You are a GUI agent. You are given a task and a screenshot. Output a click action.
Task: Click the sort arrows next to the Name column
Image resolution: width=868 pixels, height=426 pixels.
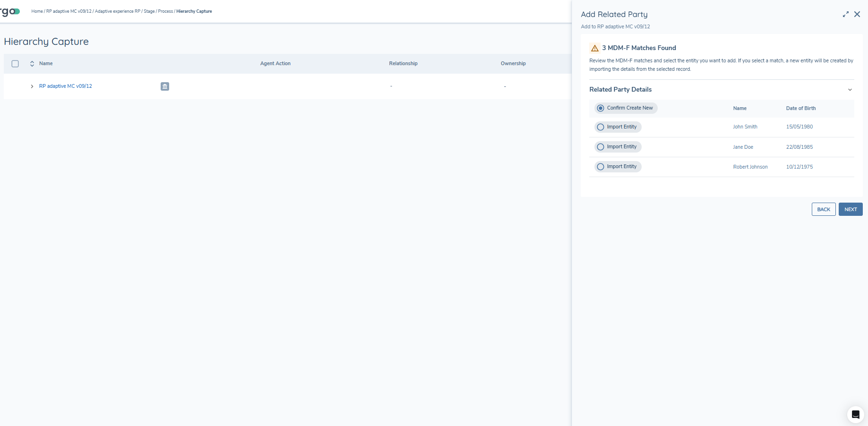(x=32, y=63)
